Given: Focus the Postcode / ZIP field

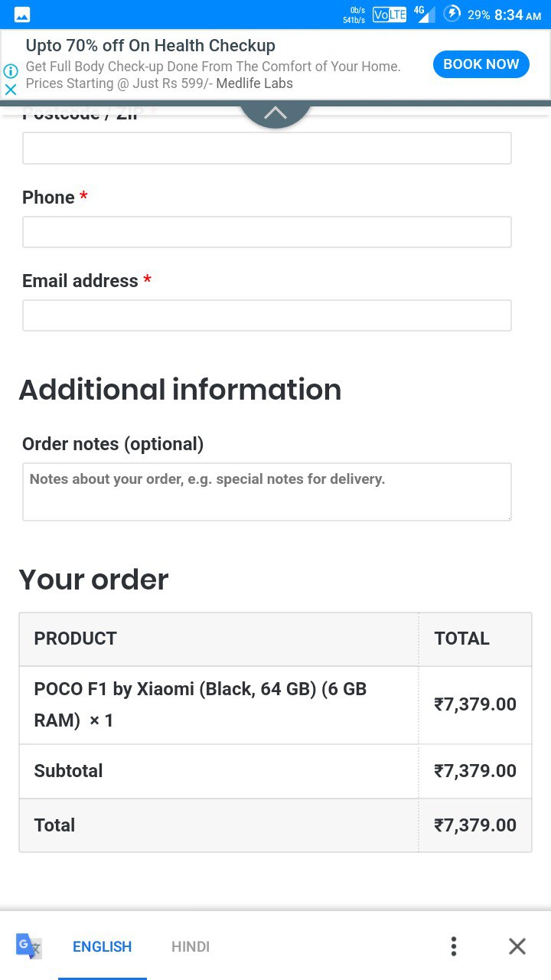Looking at the screenshot, I should click(267, 148).
